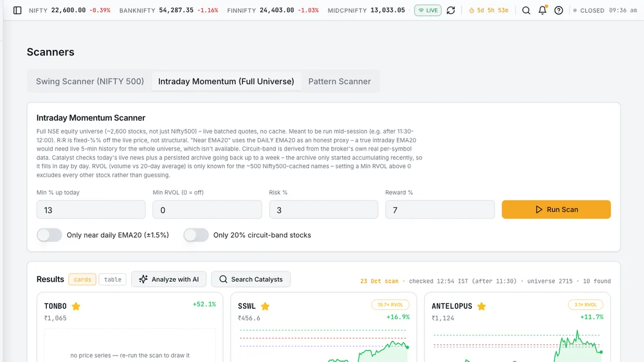Click the Scanners page heading
644x362 pixels.
(50, 52)
